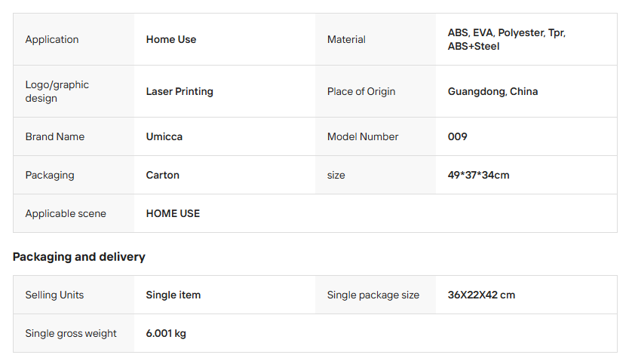
Task: Click the Model Number label
Action: click(x=363, y=136)
